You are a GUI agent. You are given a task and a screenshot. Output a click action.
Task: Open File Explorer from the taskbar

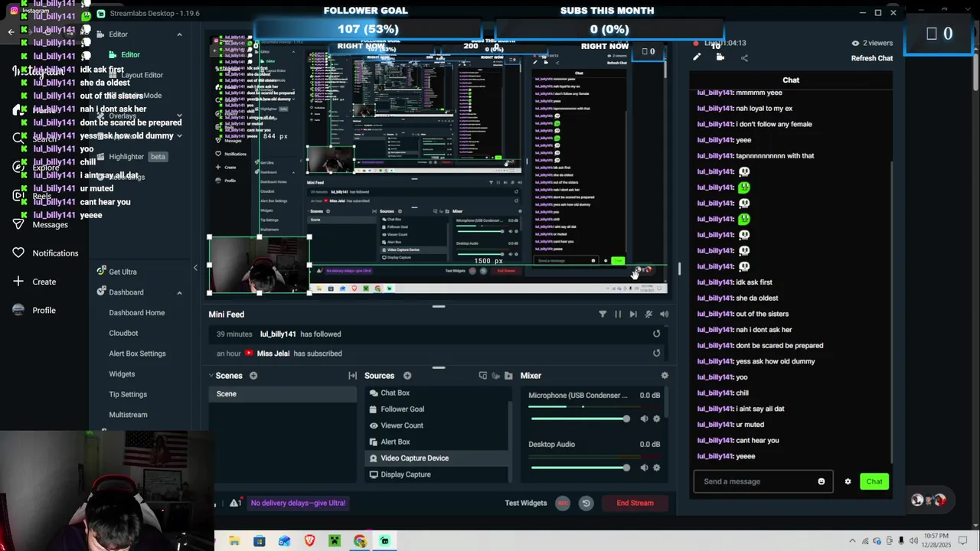click(x=234, y=541)
